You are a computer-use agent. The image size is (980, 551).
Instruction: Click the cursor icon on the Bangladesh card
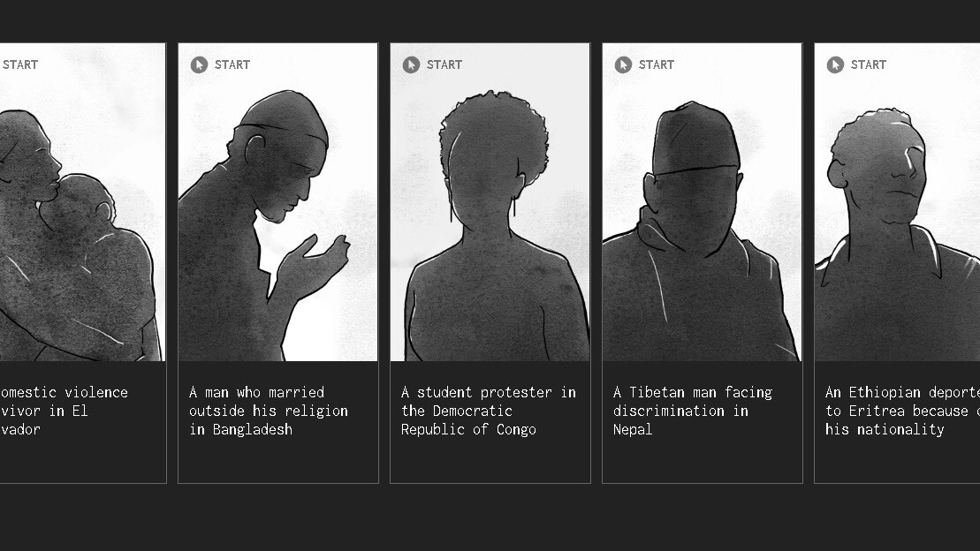(x=199, y=64)
